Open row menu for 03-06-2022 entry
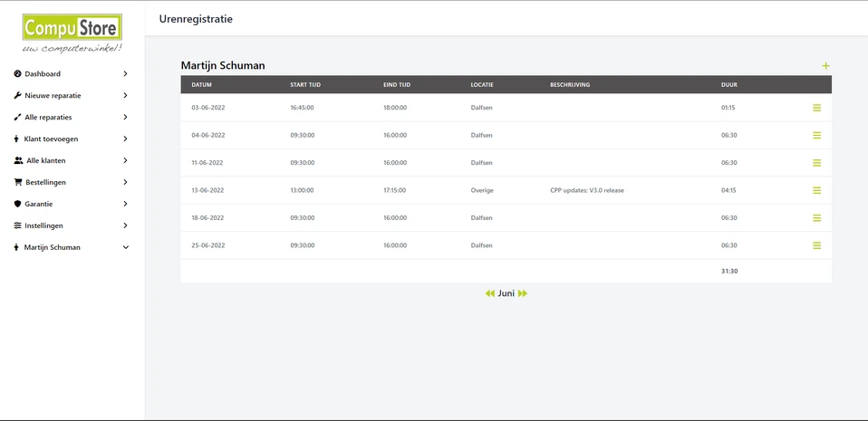The width and height of the screenshot is (868, 421). point(816,108)
